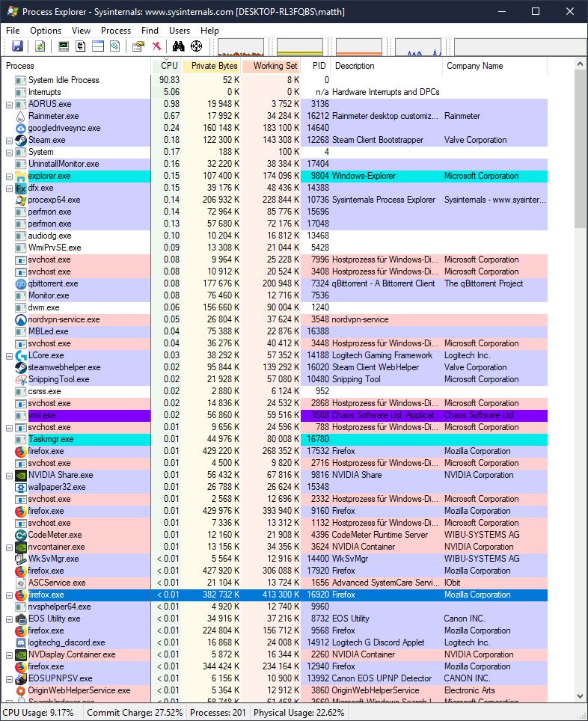This screenshot has height=721, width=588.
Task: Click the vertical scrollbar down arrow
Action: coord(581,696)
